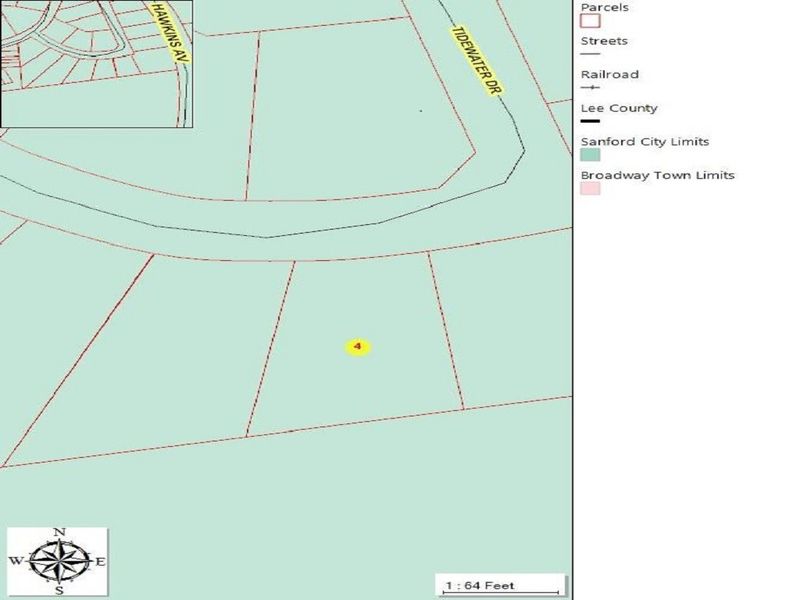Select the Lee County legend label
The height and width of the screenshot is (600, 800).
tap(619, 108)
